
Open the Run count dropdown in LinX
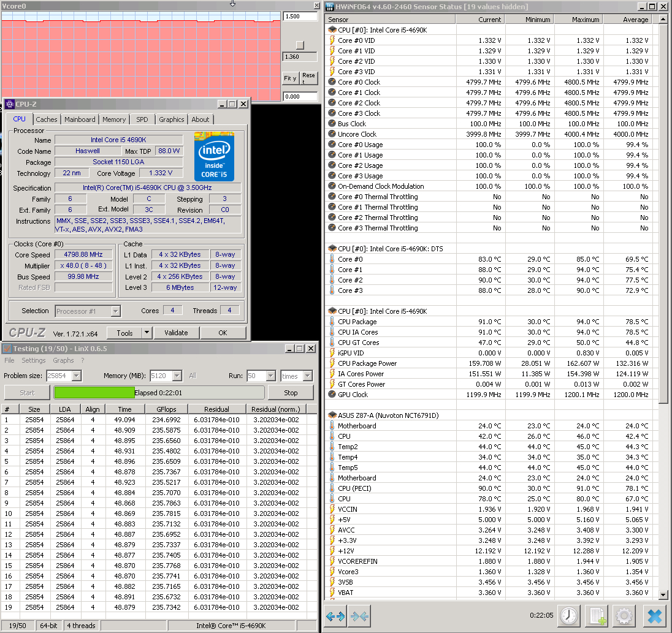coord(271,376)
